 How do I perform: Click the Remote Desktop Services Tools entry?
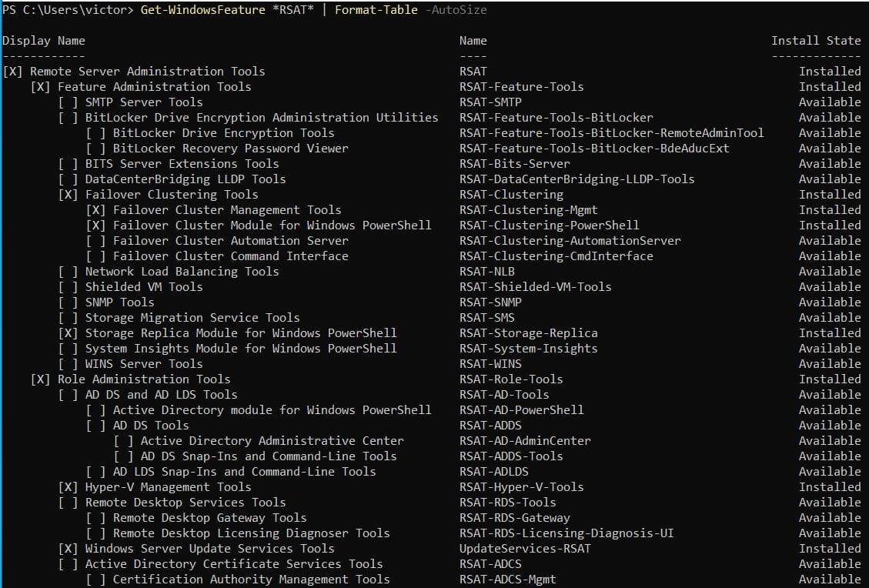click(185, 503)
